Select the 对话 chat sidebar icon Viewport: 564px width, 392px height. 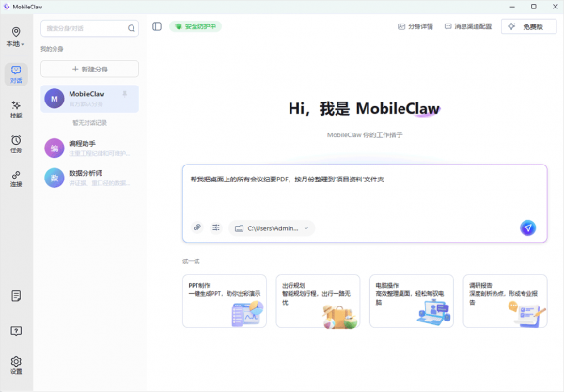[x=16, y=74]
